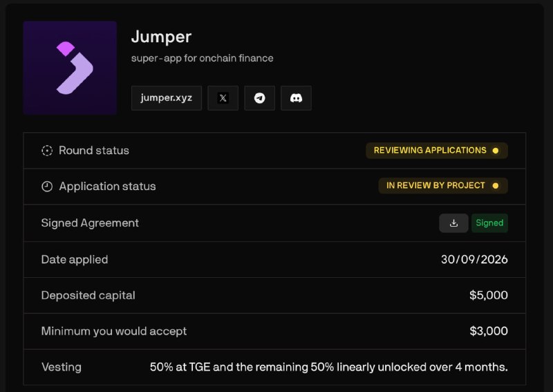Viewport: 553px width, 392px height.
Task: Select the Jumper project title
Action: click(161, 37)
